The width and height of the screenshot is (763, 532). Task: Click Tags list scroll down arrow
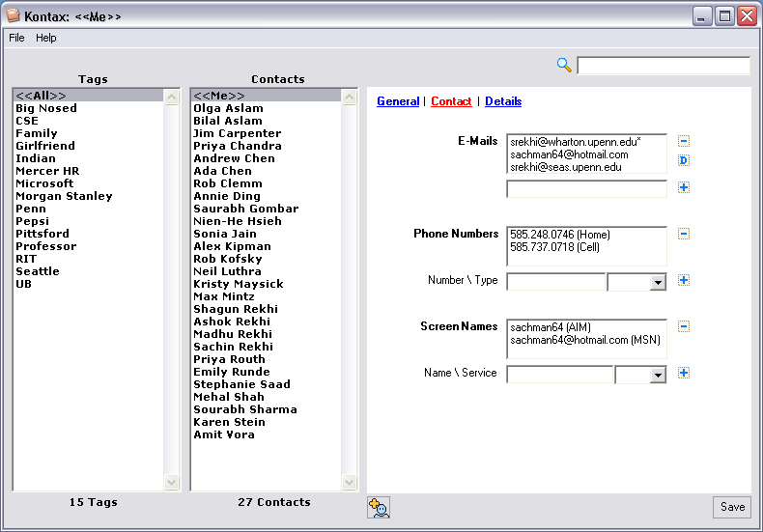pos(171,483)
